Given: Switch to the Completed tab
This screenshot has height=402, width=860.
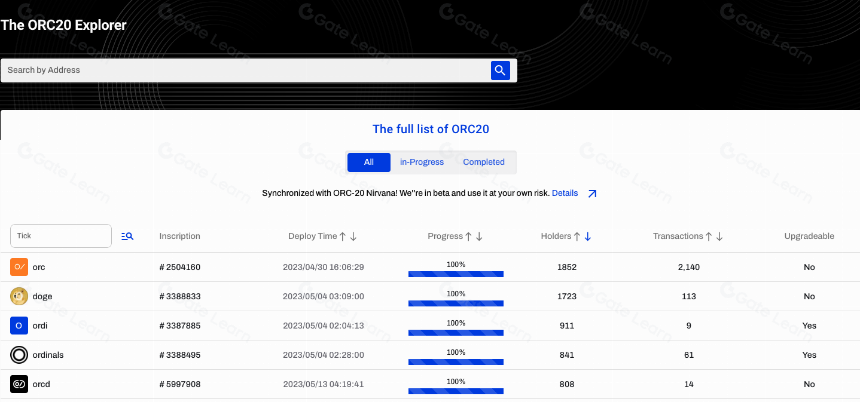Looking at the screenshot, I should coord(484,162).
